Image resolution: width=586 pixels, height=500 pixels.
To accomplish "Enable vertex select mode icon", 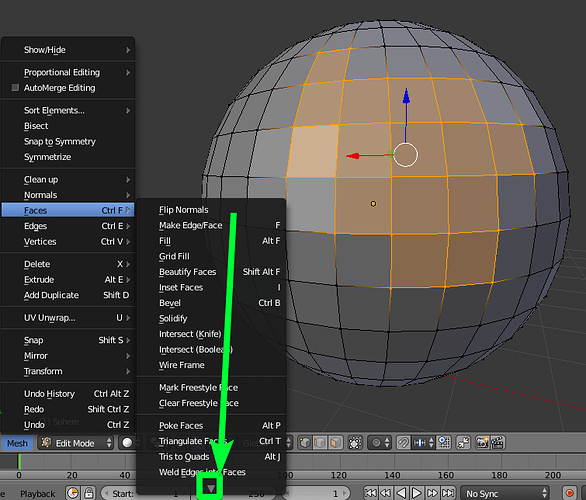I will 305,443.
